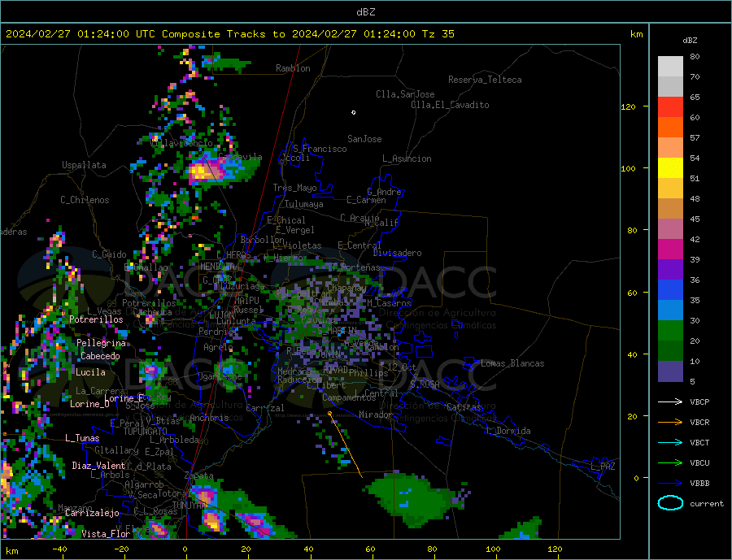Pick the light gray 70-80 dBZ swatch
This screenshot has height=560, width=732.
click(670, 67)
